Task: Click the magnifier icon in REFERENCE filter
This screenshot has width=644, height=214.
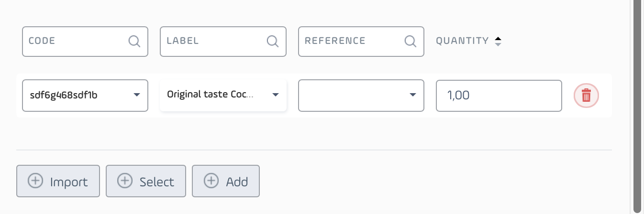Action: [411, 41]
